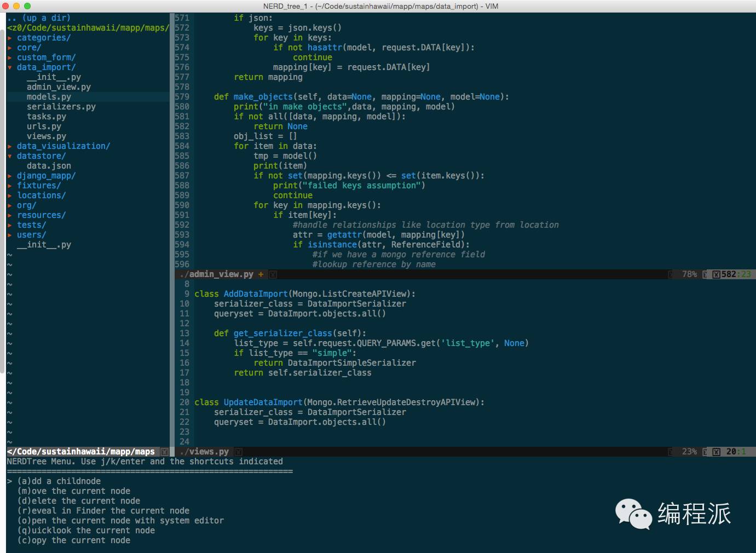The width and height of the screenshot is (756, 553).
Task: Click obj_list = [] on line 583
Action: coord(266,136)
